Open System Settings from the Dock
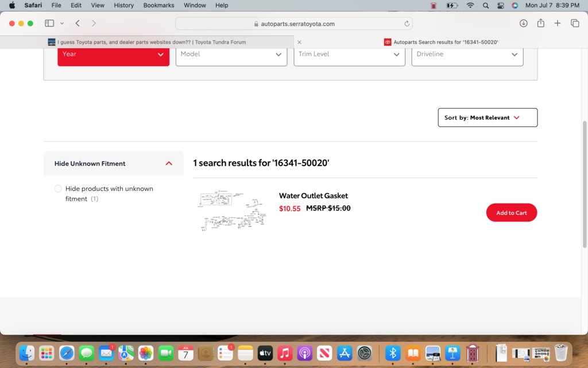This screenshot has height=368, width=588. tap(365, 353)
